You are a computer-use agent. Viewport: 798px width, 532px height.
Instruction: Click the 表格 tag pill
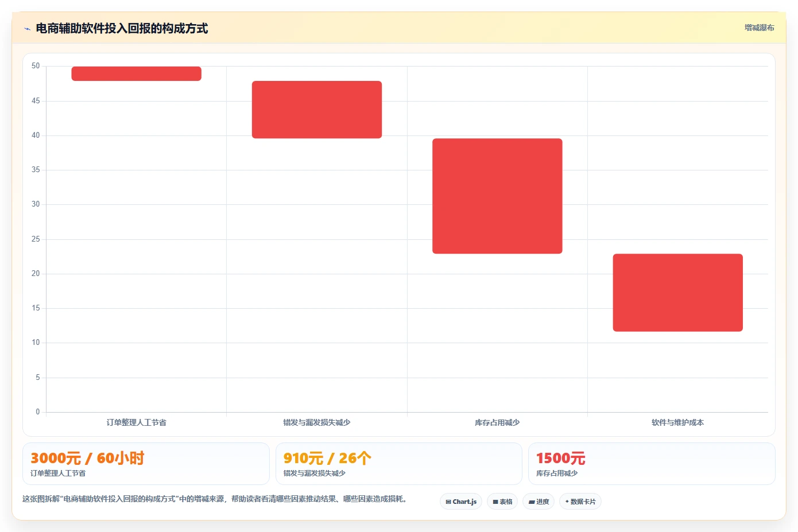point(502,502)
